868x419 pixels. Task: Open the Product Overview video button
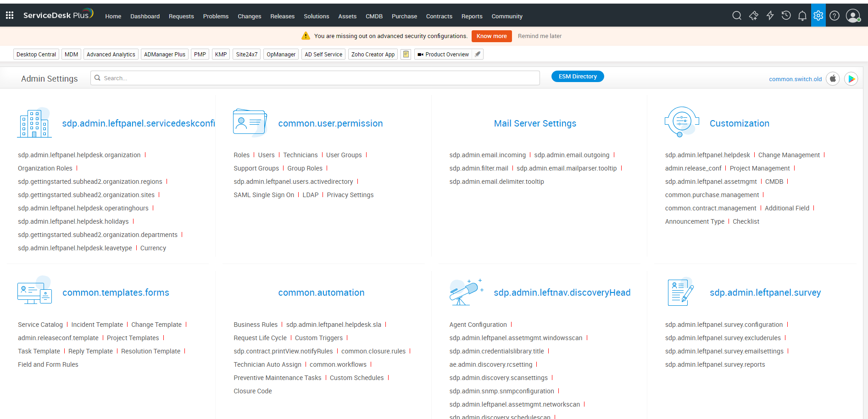pyautogui.click(x=443, y=54)
